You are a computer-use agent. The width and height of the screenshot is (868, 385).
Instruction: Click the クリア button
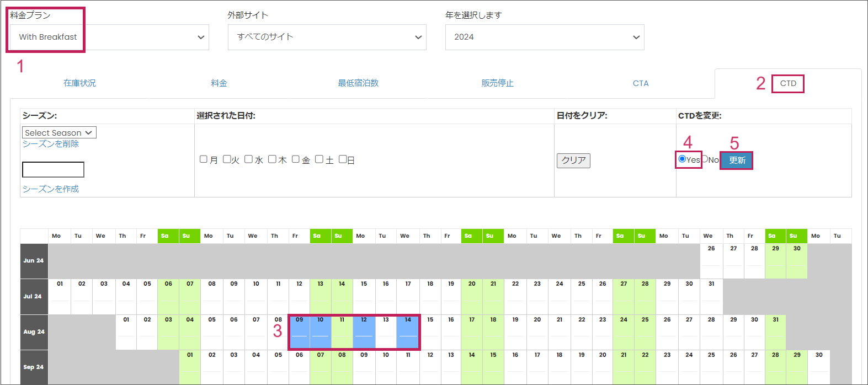(573, 161)
